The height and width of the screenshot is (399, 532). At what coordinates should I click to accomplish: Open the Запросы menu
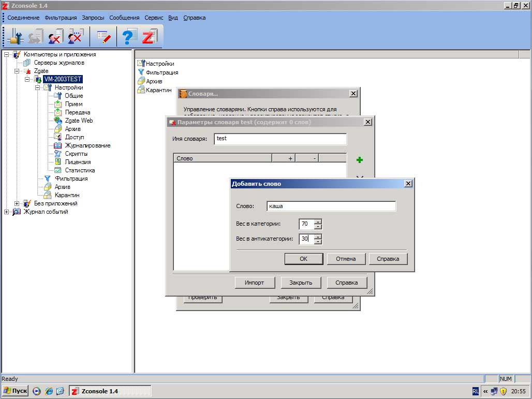click(x=93, y=18)
